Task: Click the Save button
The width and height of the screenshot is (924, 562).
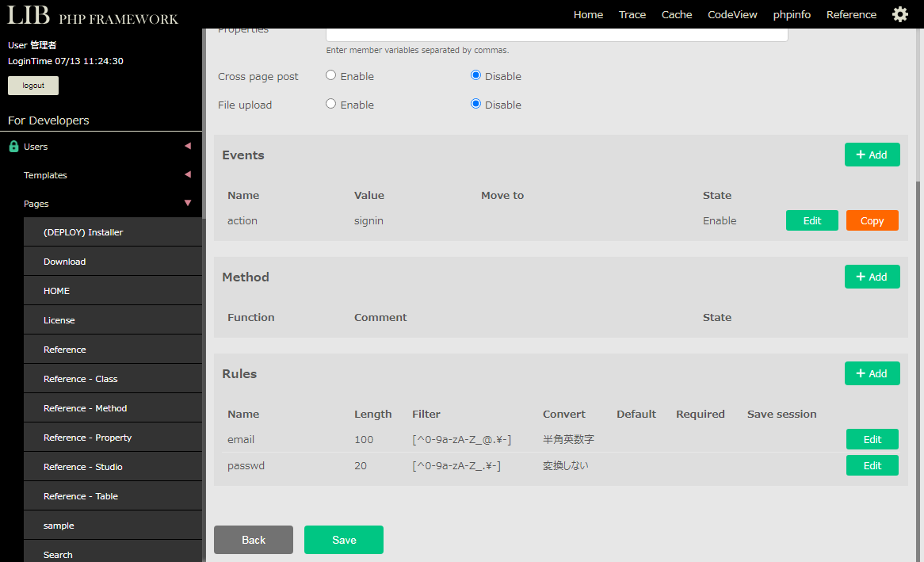Action: coord(343,540)
